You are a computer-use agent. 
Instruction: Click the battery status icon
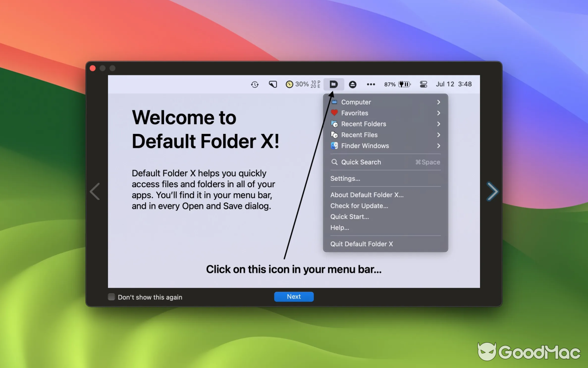(x=403, y=84)
